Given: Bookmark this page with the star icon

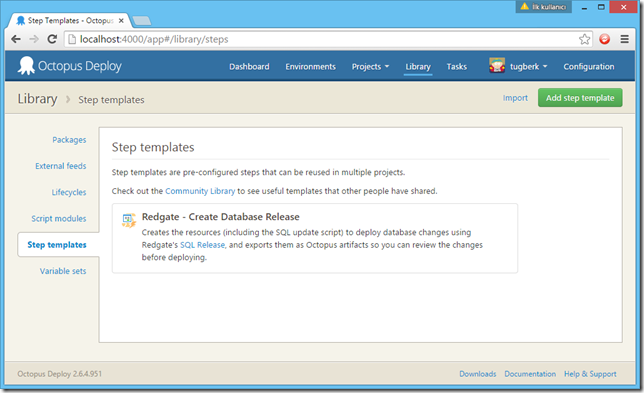Looking at the screenshot, I should pos(584,39).
